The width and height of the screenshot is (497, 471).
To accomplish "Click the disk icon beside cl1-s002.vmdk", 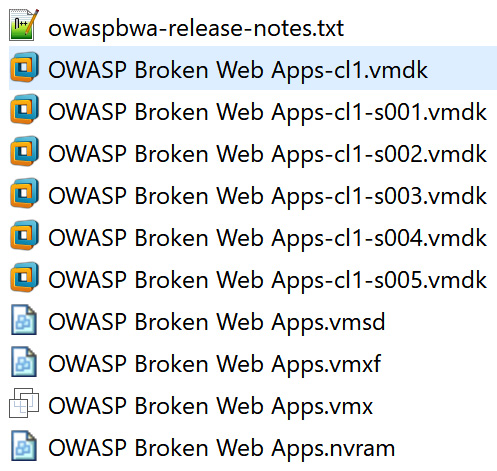I will coord(24,151).
